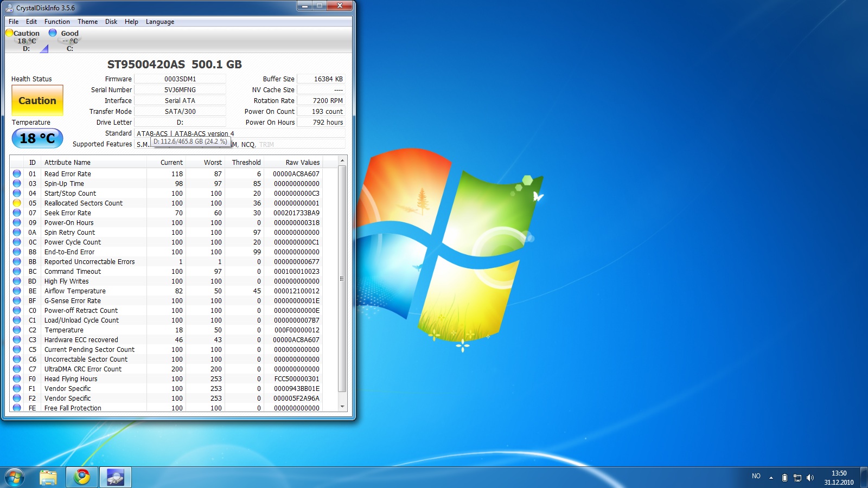Click the status icon for UltraDMA CRC Error Count
Screen dimensions: 868x488
(x=17, y=369)
